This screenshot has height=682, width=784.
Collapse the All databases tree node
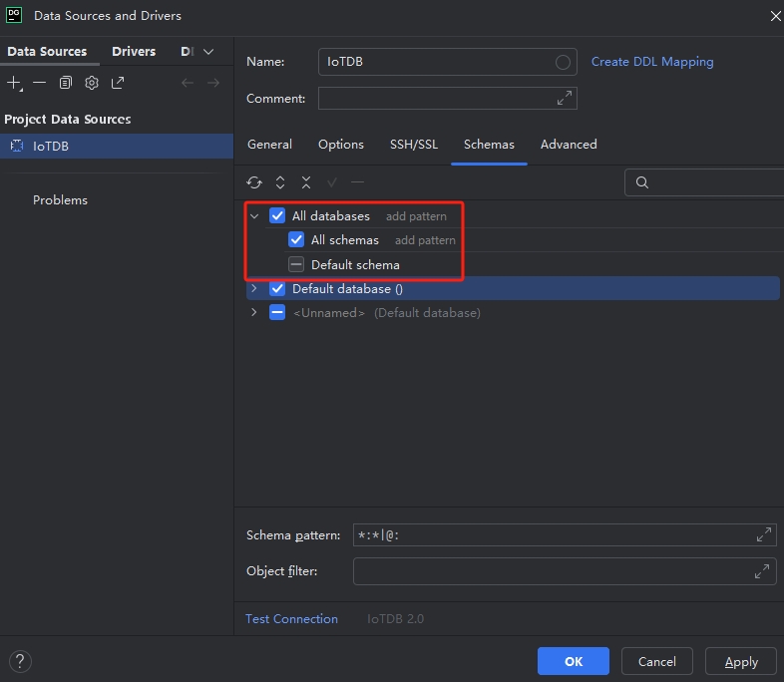tap(254, 216)
